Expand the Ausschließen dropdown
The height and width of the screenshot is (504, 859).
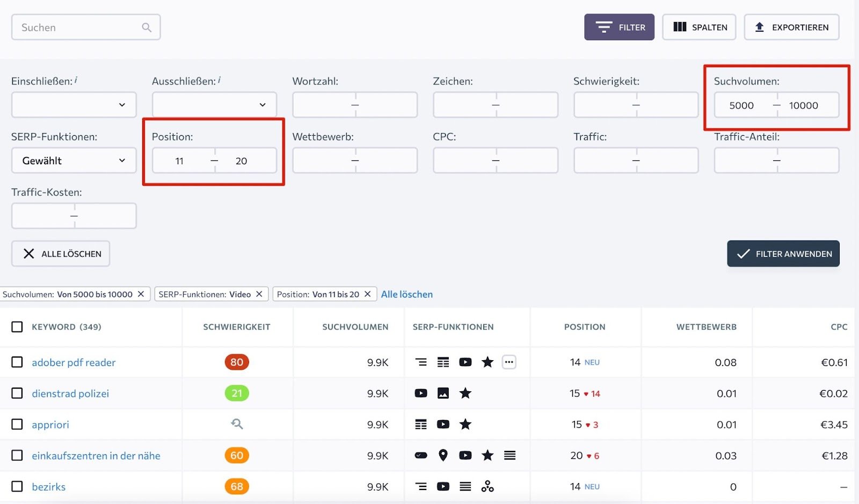[214, 105]
